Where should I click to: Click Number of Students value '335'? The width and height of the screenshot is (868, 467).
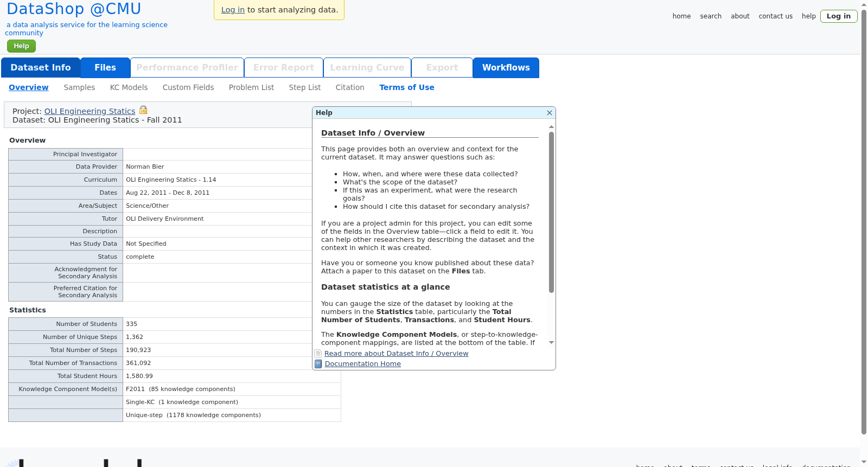coord(132,324)
